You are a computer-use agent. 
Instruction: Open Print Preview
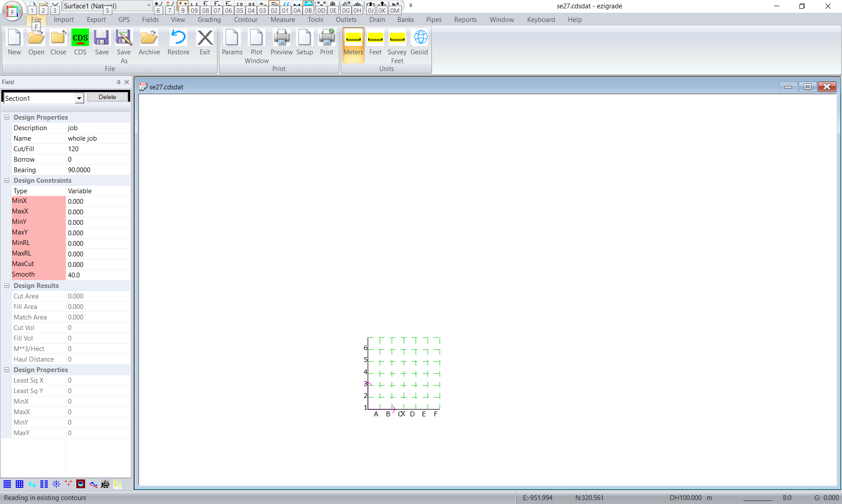click(x=281, y=43)
